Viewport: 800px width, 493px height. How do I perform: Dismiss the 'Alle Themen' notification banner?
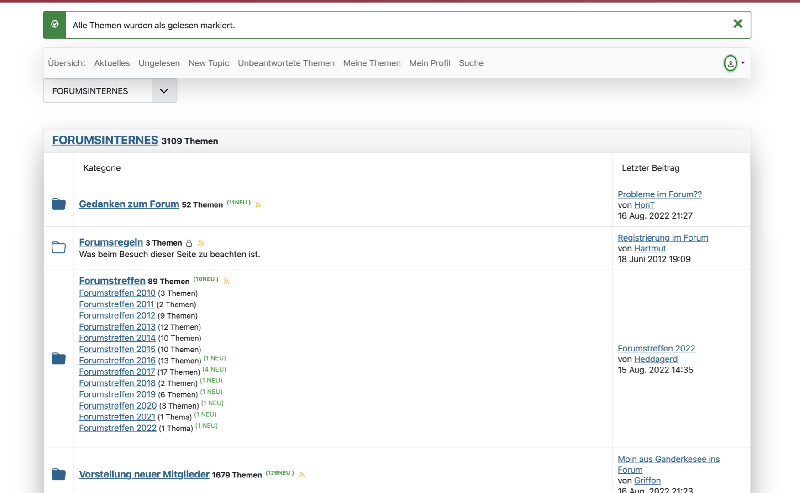(x=737, y=24)
